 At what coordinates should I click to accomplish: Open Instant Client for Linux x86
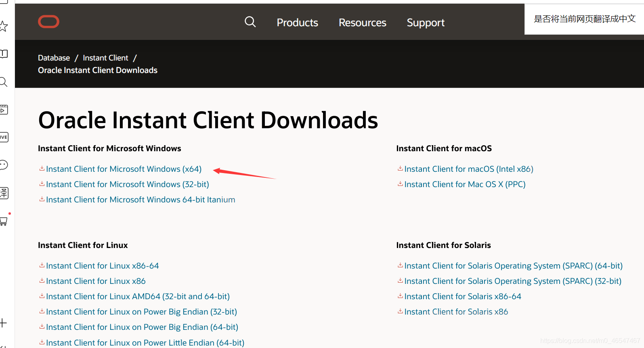[x=96, y=281]
